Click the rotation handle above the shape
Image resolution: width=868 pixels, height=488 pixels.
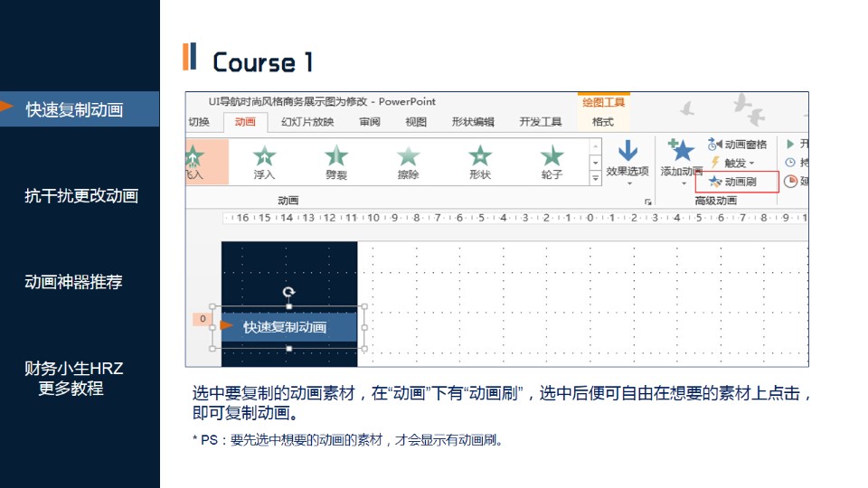pyautogui.click(x=288, y=292)
